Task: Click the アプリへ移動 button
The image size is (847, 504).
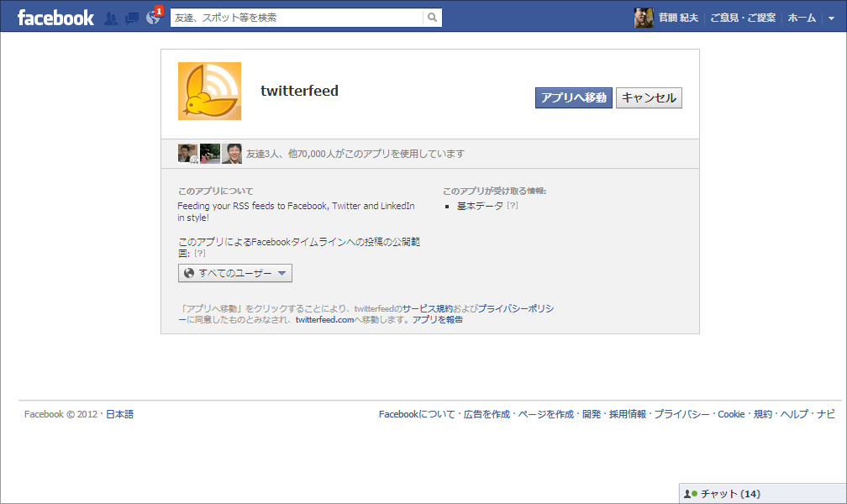Action: [574, 97]
